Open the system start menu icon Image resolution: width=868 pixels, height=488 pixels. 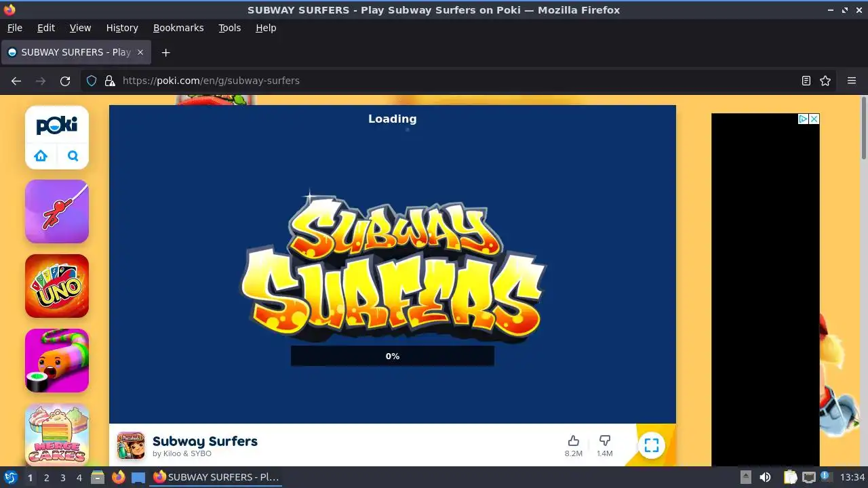[10, 477]
